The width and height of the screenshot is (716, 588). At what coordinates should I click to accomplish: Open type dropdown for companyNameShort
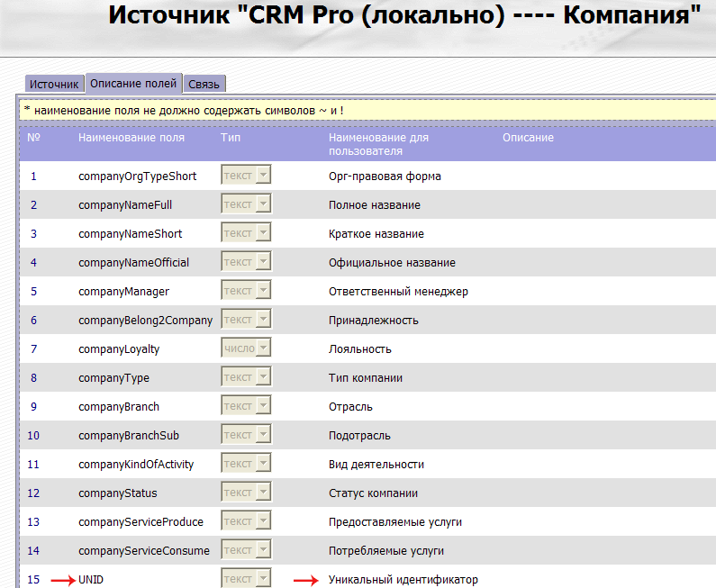tap(246, 232)
